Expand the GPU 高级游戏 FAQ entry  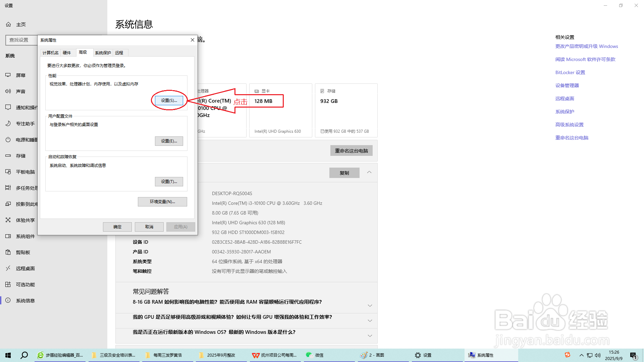370,320
